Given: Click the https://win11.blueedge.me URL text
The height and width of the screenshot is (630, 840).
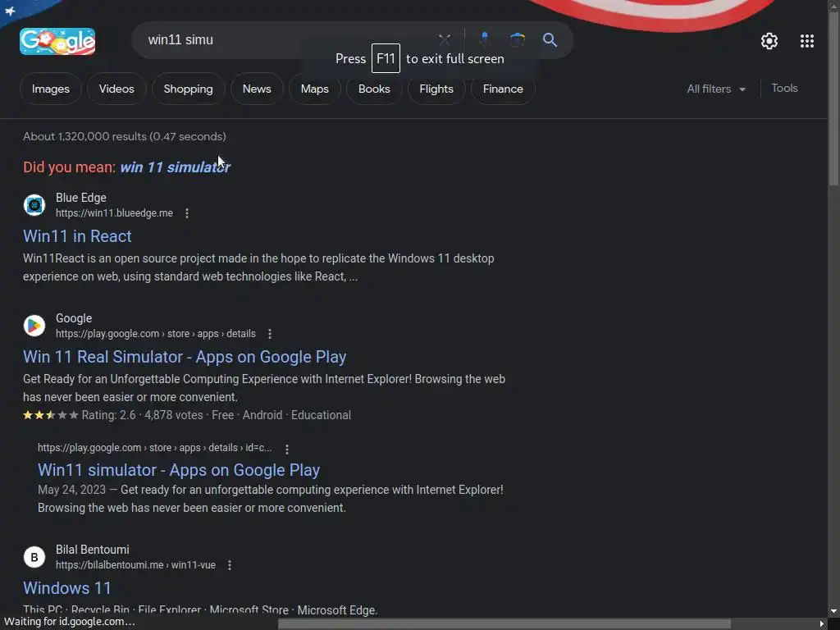Looking at the screenshot, I should [114, 213].
